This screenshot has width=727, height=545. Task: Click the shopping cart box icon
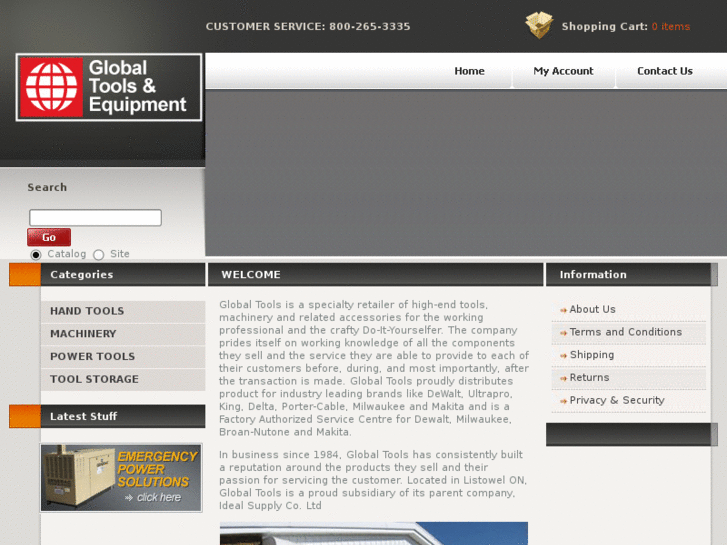point(539,25)
